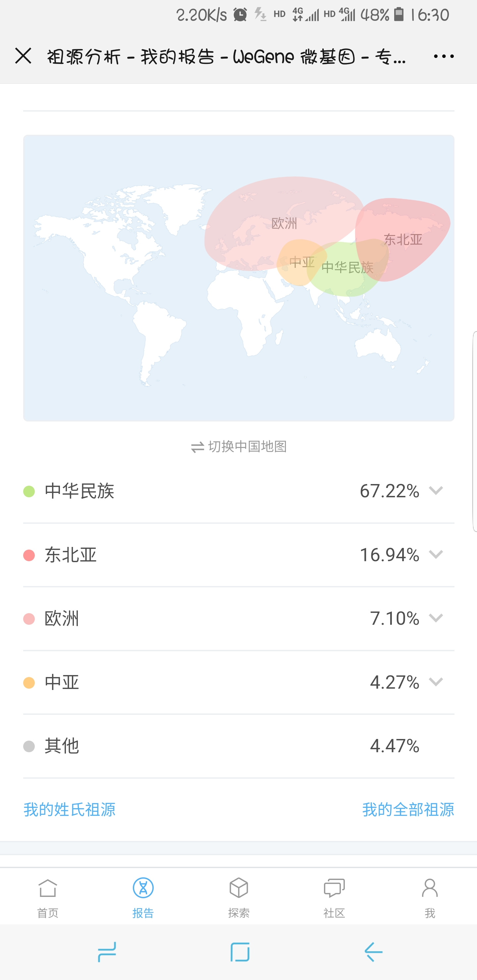Open the Explore (探索) cube icon
The image size is (477, 980).
click(x=239, y=896)
